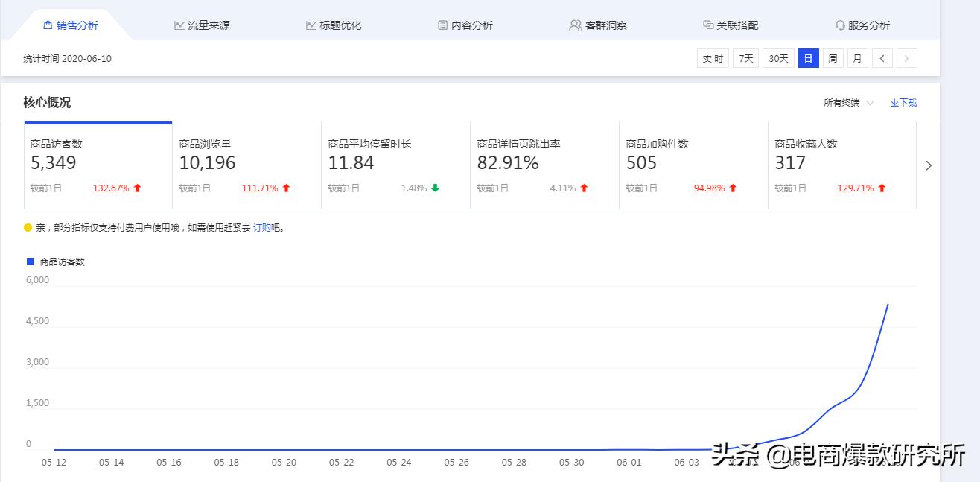The width and height of the screenshot is (980, 482).
Task: Click the 关联搭配 copy icon
Action: 707,25
